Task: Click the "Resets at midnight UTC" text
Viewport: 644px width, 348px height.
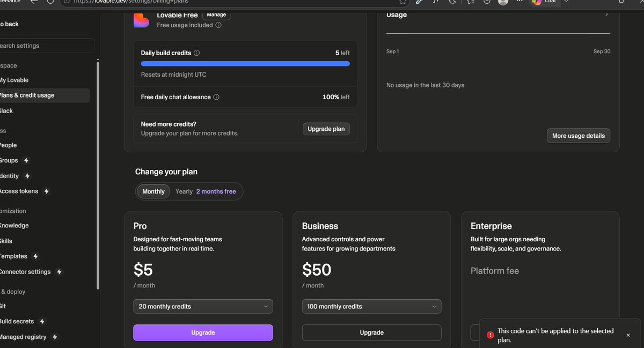Action: tap(173, 75)
